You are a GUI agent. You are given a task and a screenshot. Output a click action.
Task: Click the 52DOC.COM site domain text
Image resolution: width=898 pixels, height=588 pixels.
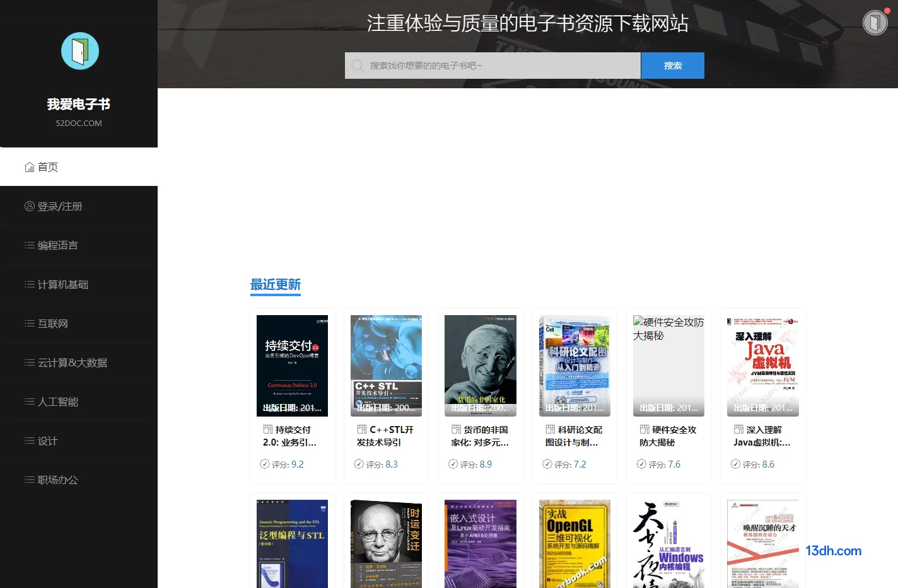click(x=79, y=124)
